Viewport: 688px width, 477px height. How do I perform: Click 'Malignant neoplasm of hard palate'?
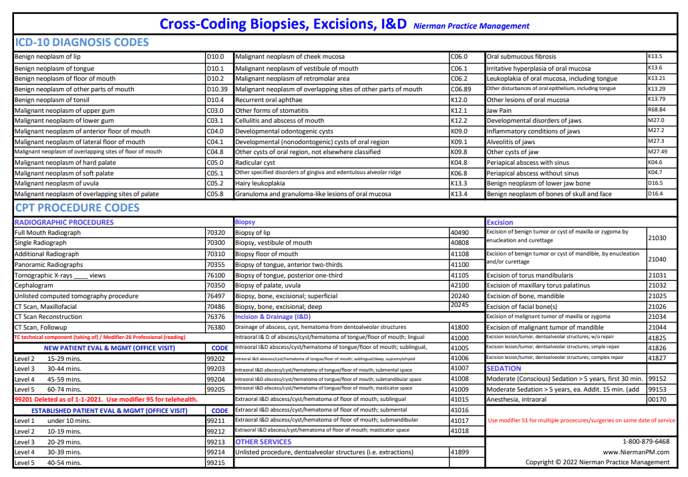pos(65,163)
